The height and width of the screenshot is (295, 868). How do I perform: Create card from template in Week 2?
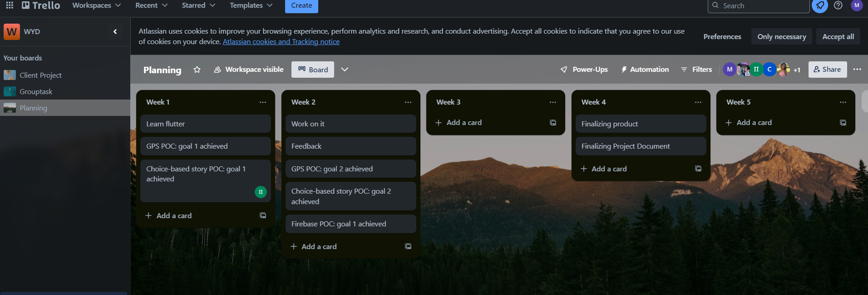(x=408, y=246)
